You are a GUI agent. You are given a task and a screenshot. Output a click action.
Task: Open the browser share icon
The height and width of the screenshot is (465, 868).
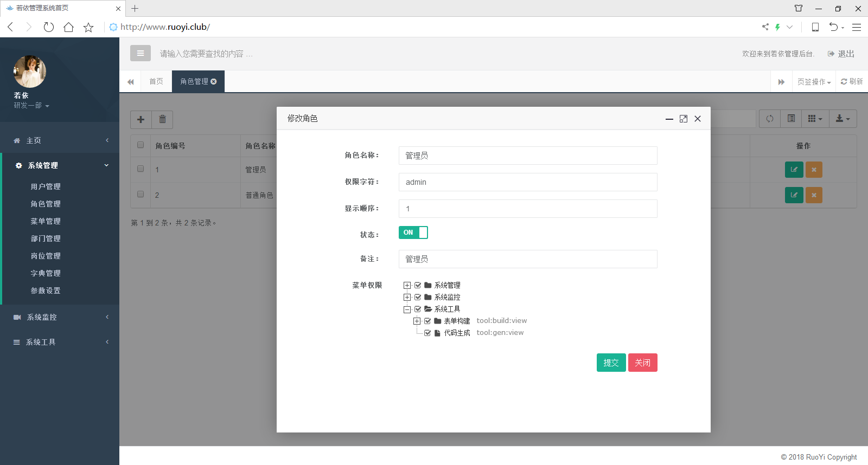point(765,27)
